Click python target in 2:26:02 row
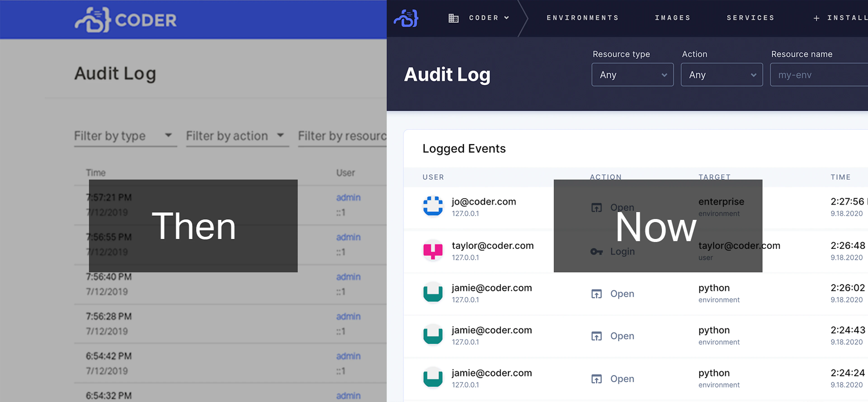 [714, 288]
